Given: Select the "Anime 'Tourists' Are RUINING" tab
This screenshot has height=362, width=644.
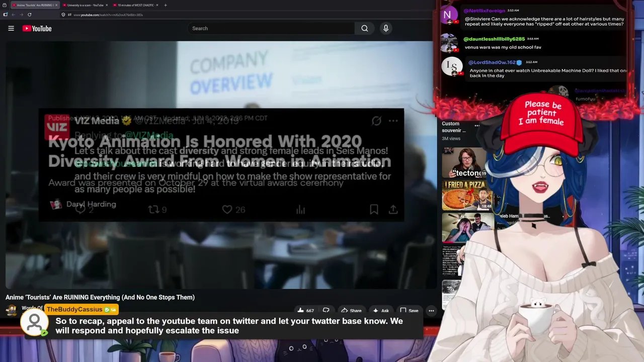Looking at the screenshot, I should click(35, 5).
